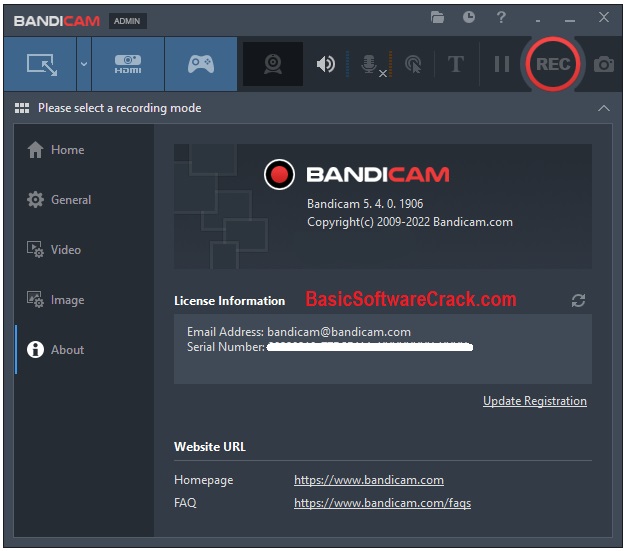
Task: Open the bandicam.com homepage link
Action: 368,480
